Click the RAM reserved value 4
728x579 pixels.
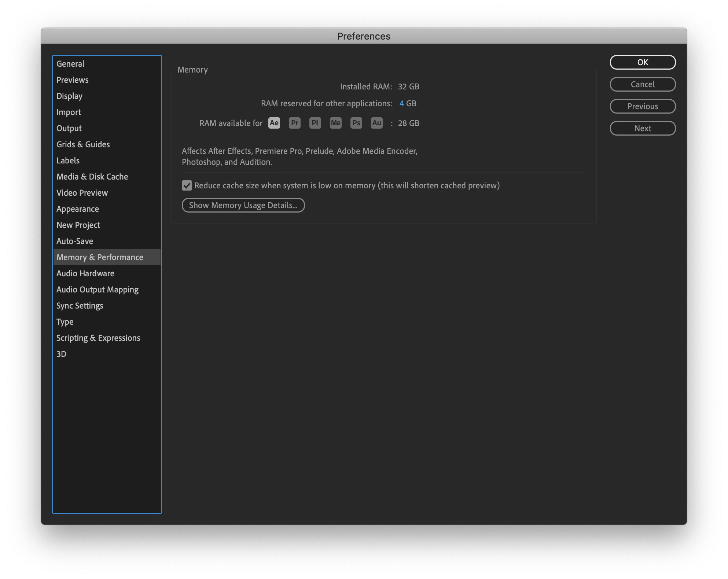(401, 104)
